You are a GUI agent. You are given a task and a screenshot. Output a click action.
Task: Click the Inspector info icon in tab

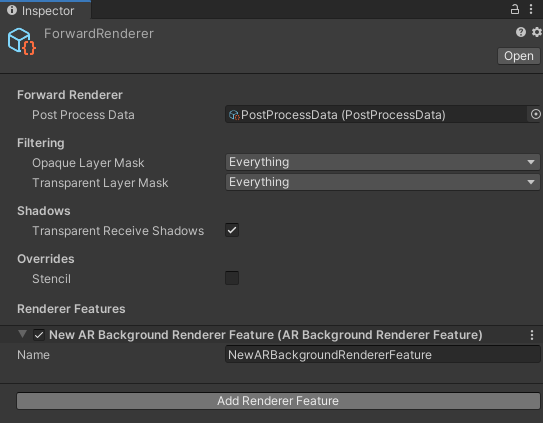point(12,10)
